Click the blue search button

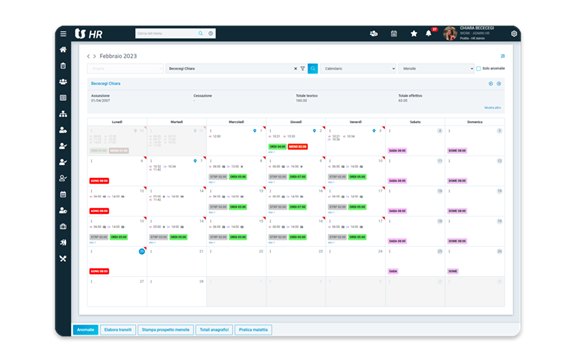pyautogui.click(x=313, y=68)
